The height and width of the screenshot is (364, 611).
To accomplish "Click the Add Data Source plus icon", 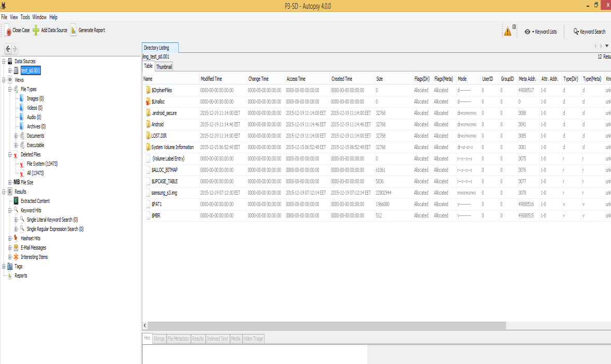I will 36,31.
